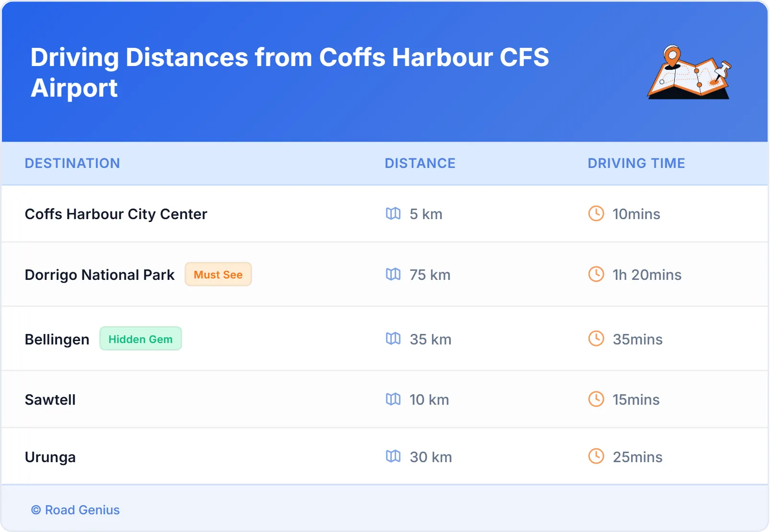Click the 35mins driving time

coord(638,339)
